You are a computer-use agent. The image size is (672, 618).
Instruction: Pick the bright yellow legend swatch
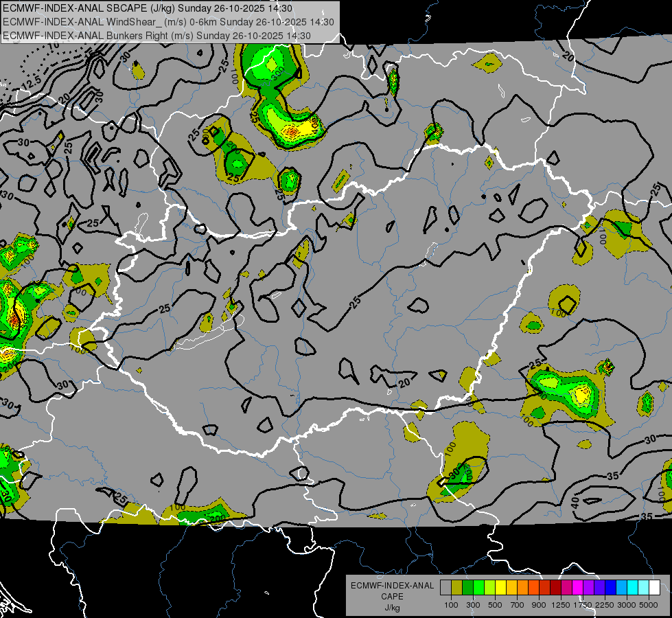tap(500, 588)
